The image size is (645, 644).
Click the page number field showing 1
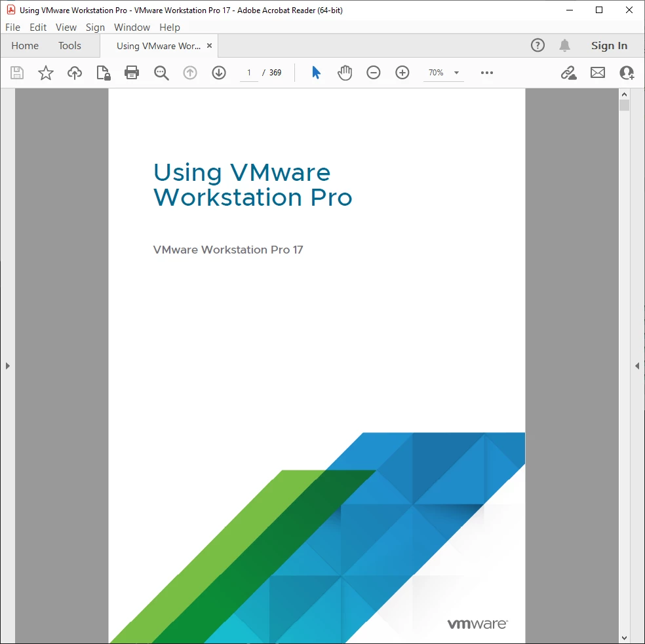coord(249,73)
